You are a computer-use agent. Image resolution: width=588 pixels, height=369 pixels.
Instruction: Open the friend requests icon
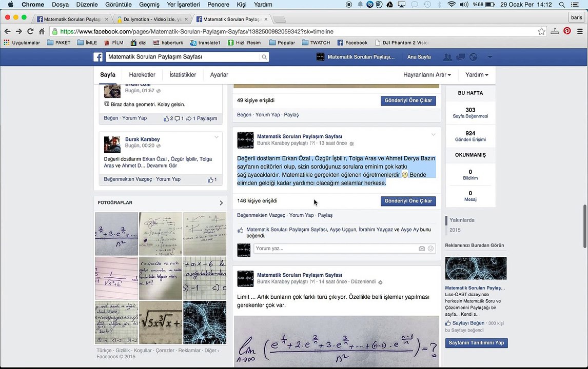pos(447,57)
